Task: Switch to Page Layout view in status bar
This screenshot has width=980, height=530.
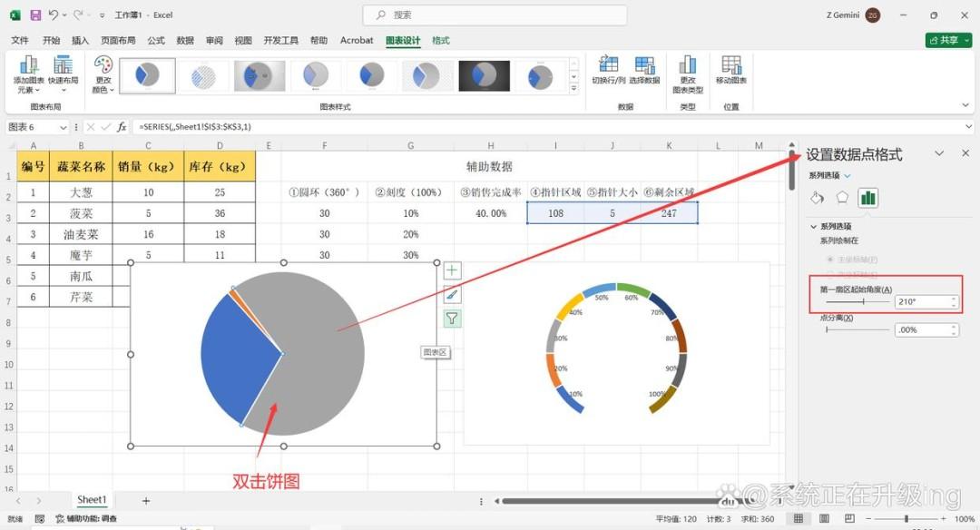Action: point(824,518)
